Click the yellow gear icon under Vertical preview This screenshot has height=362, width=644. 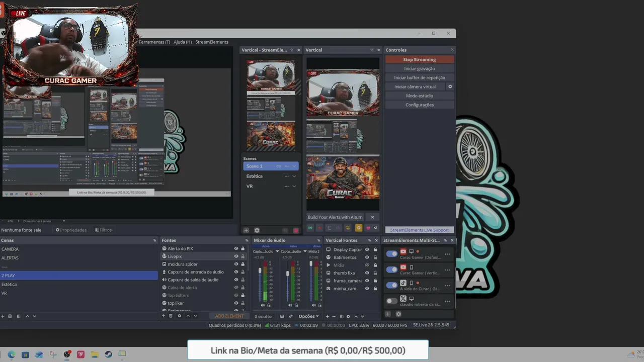(359, 228)
